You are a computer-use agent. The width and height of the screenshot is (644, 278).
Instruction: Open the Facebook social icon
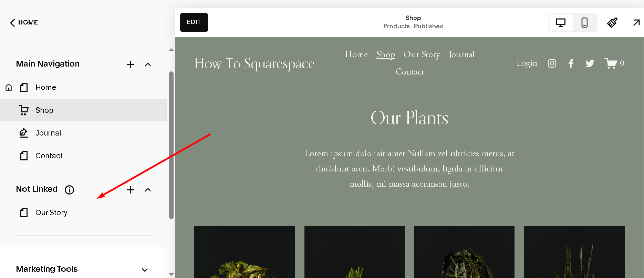(x=571, y=63)
